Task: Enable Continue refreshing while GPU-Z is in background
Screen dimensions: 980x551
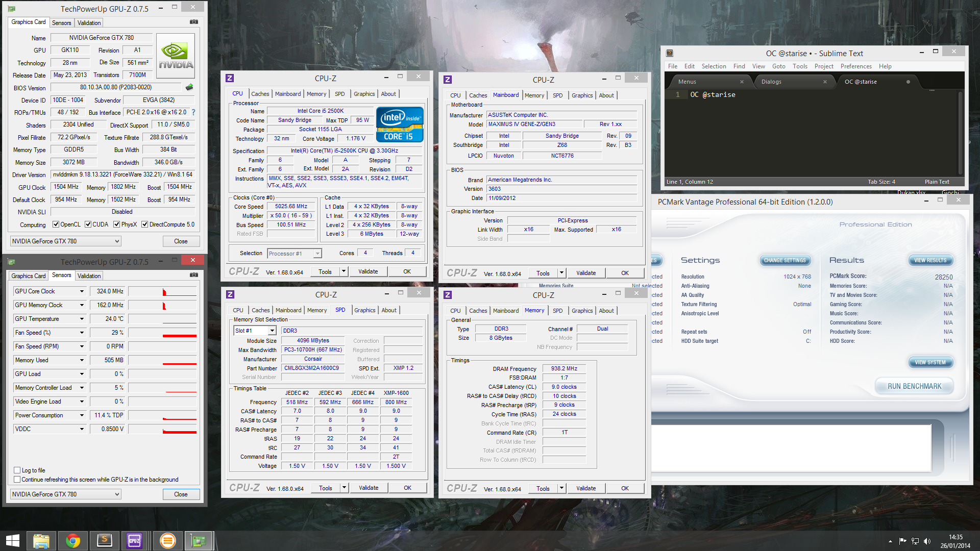Action: point(17,480)
